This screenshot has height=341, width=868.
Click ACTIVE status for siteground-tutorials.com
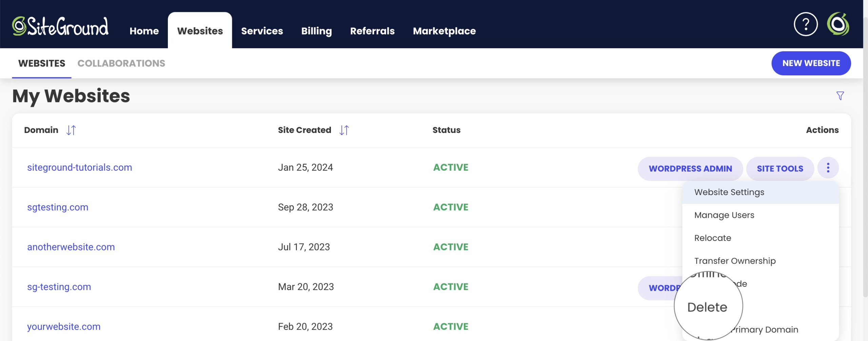pyautogui.click(x=451, y=167)
